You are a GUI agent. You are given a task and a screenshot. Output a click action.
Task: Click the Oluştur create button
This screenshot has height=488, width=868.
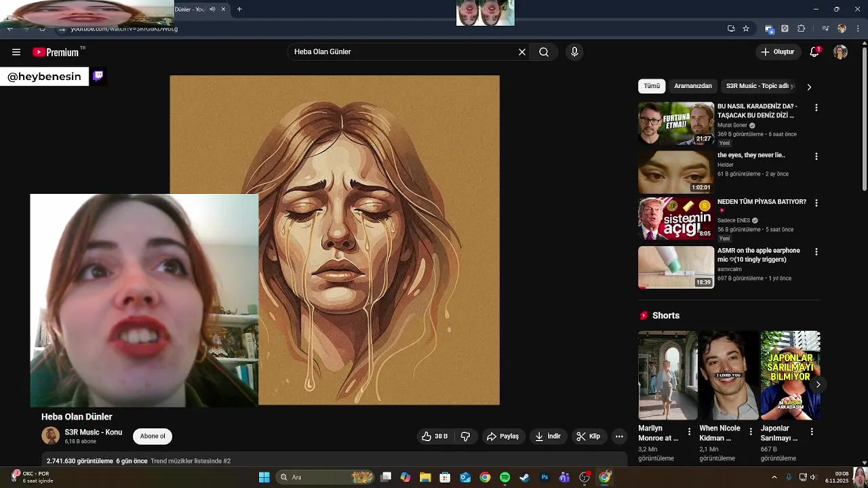click(777, 52)
